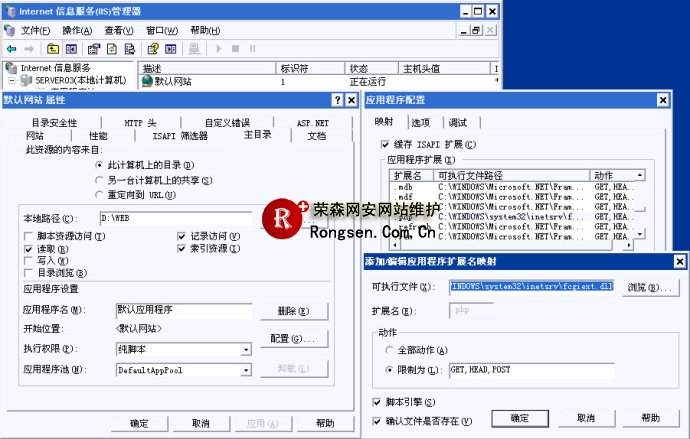Click the Refresh icon in the IIS toolbar
690x439 pixels.
[112, 48]
